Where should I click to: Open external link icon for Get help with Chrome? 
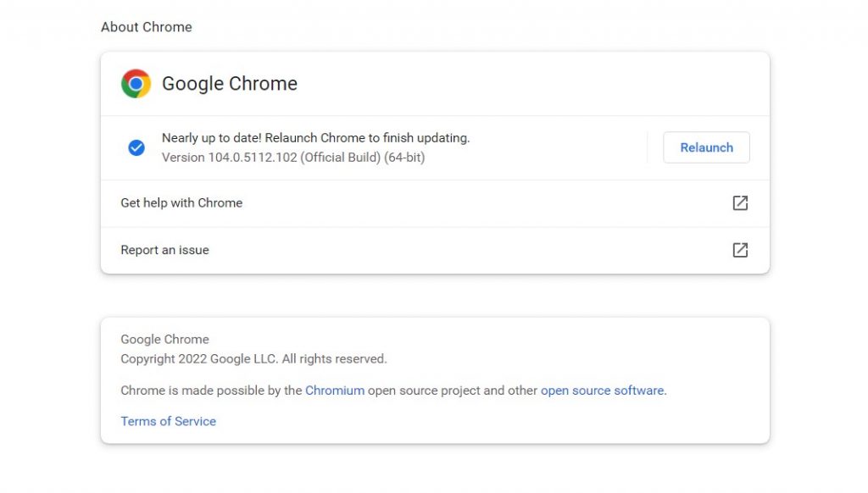pyautogui.click(x=740, y=203)
